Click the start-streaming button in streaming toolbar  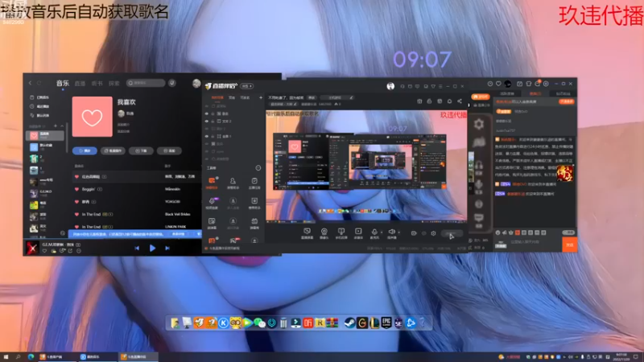[452, 234]
